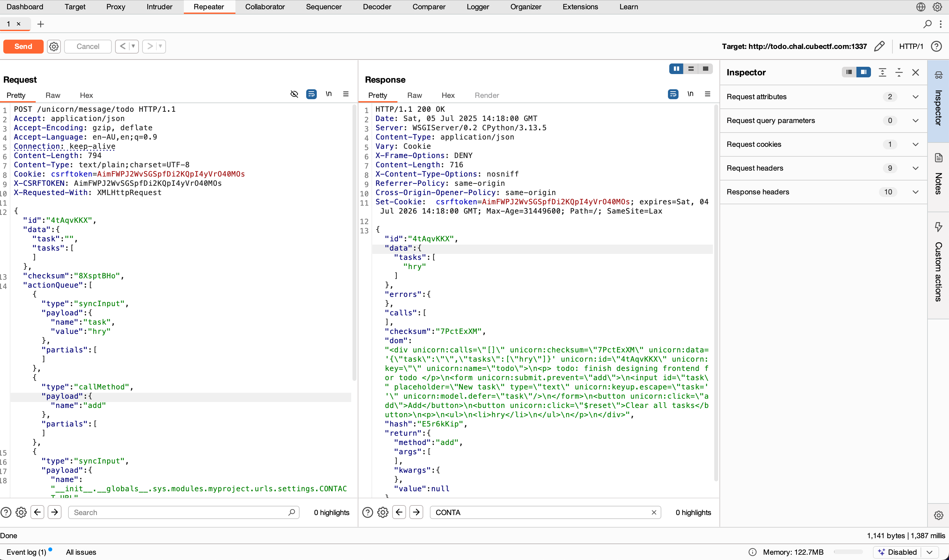The width and height of the screenshot is (949, 560).
Task: Jump to next response search match
Action: [x=416, y=512]
